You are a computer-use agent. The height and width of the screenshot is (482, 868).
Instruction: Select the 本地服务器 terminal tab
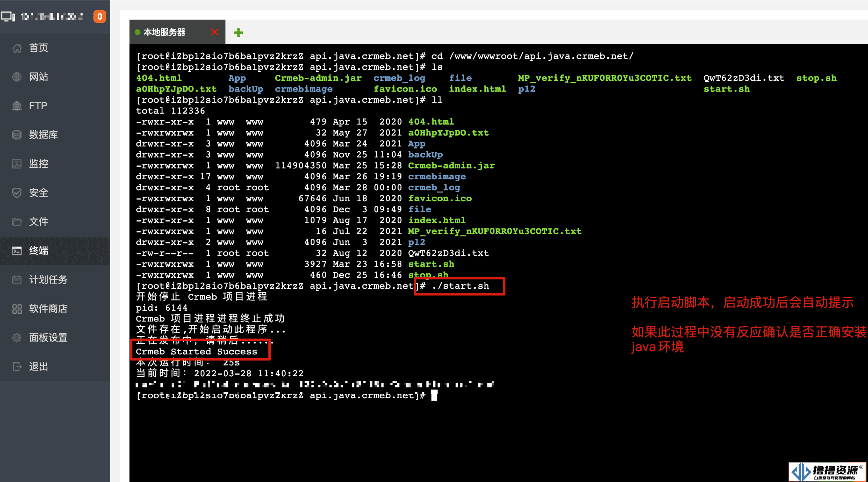177,32
